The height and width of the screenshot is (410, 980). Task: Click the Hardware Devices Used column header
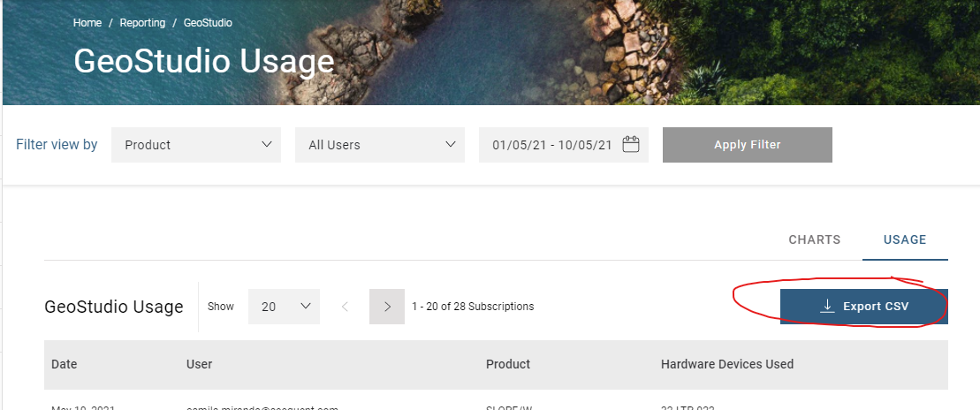pos(727,364)
